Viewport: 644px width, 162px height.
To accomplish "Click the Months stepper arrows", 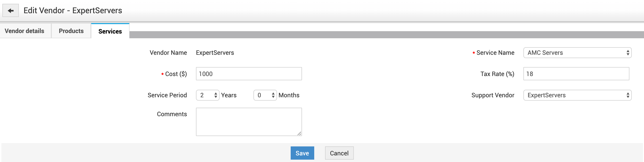I will pyautogui.click(x=273, y=95).
